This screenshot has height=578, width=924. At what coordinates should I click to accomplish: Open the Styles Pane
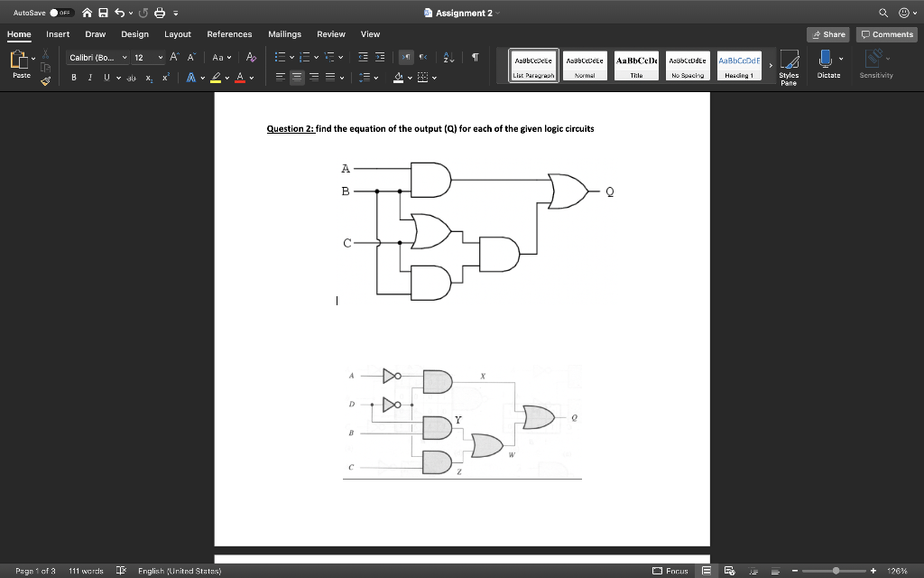click(789, 66)
